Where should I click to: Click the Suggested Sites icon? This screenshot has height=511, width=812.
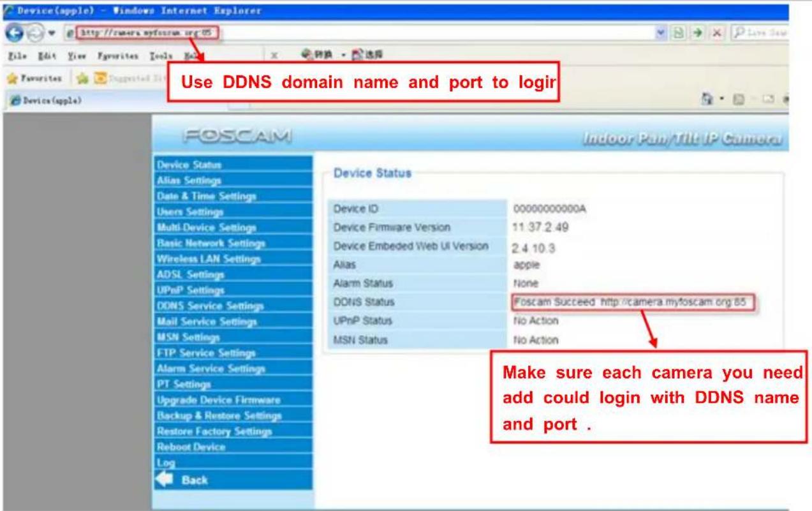(100, 78)
